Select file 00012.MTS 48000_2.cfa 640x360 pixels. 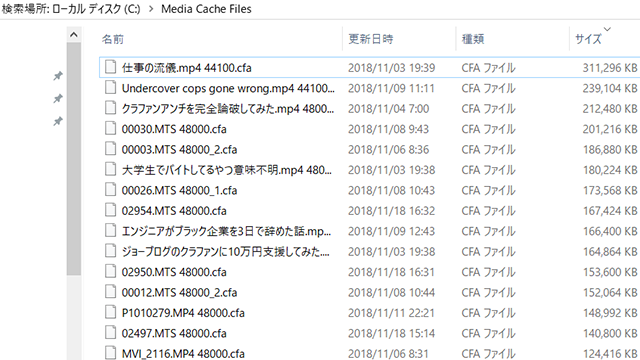(x=179, y=292)
